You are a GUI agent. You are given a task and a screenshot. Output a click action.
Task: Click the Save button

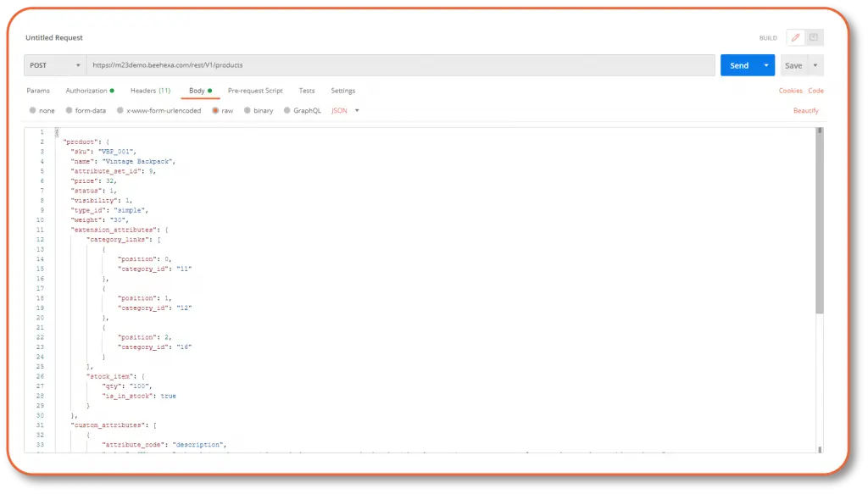pos(793,65)
